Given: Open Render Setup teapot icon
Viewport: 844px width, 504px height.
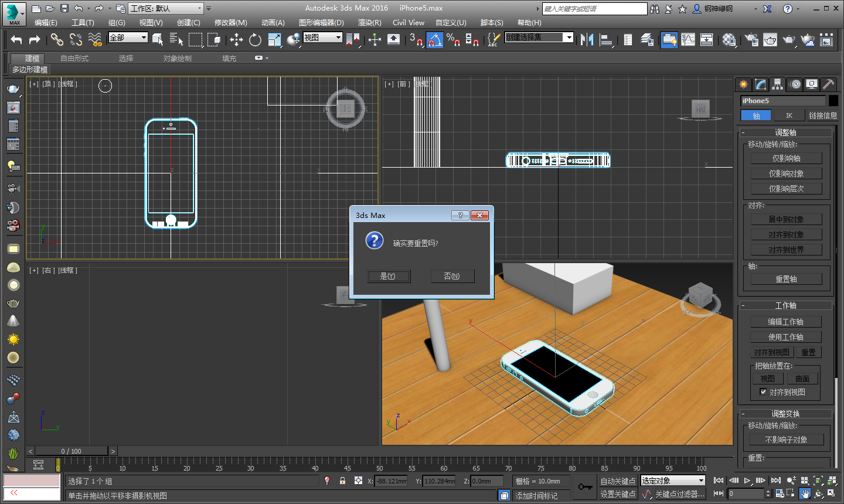Looking at the screenshot, I should [751, 39].
